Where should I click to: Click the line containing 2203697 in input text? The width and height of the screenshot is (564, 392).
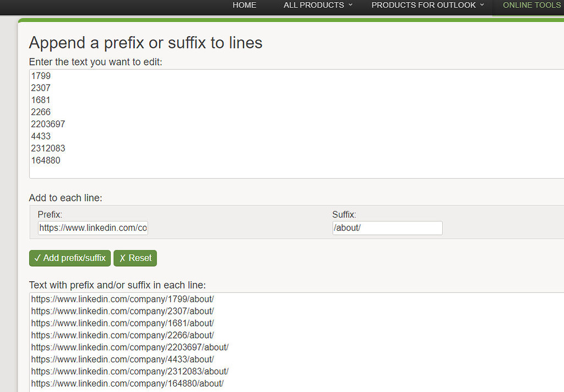[48, 124]
